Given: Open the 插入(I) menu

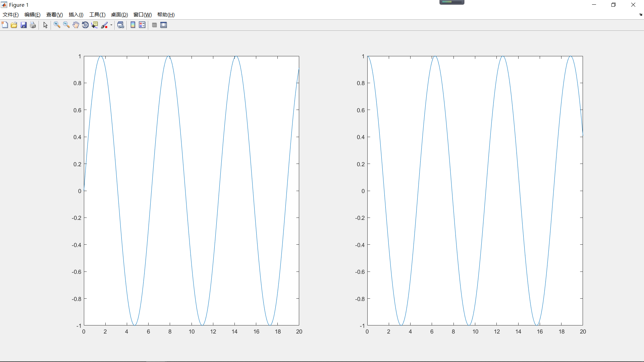Looking at the screenshot, I should click(x=76, y=15).
